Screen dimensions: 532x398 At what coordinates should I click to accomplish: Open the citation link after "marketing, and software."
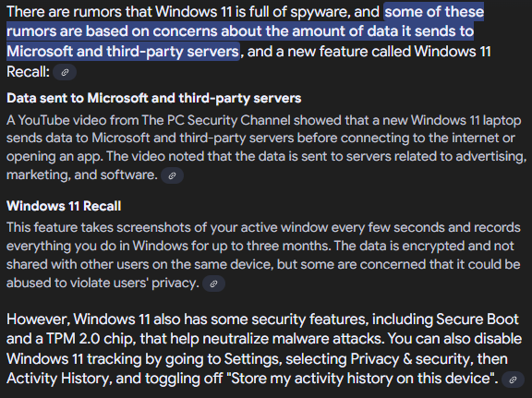click(172, 175)
